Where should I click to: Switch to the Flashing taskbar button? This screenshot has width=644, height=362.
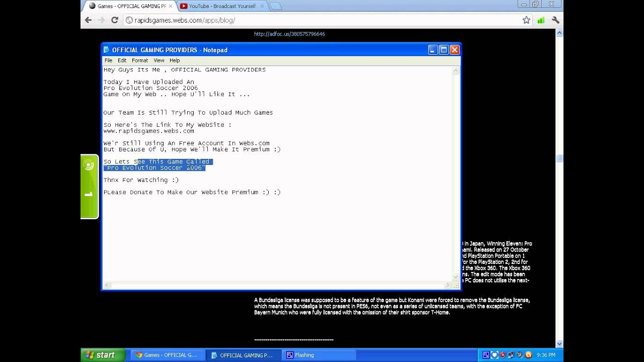[319, 355]
